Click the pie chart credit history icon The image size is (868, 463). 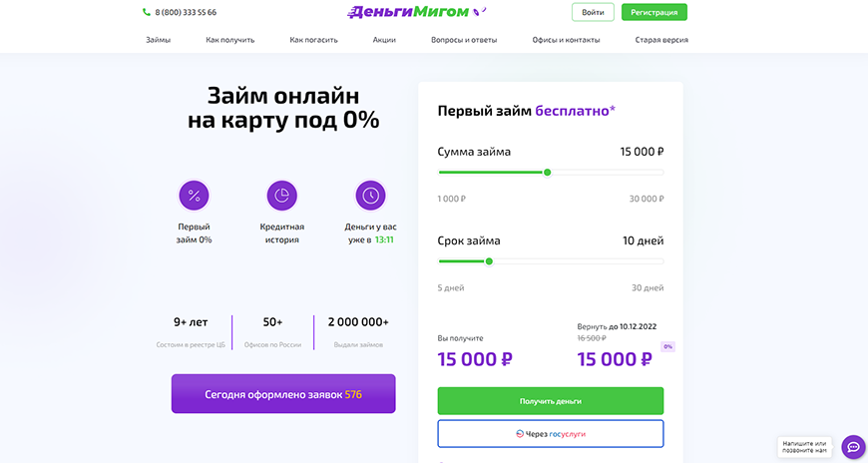[x=282, y=196]
